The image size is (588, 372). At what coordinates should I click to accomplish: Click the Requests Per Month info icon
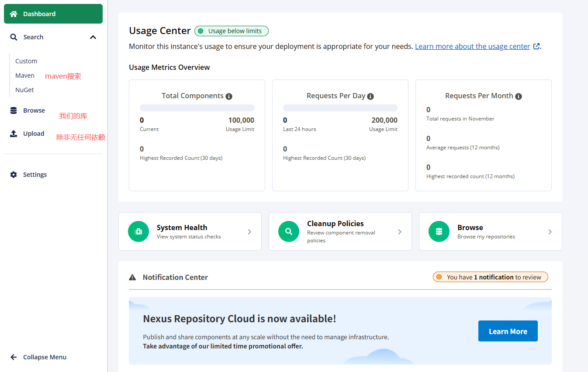coord(519,96)
